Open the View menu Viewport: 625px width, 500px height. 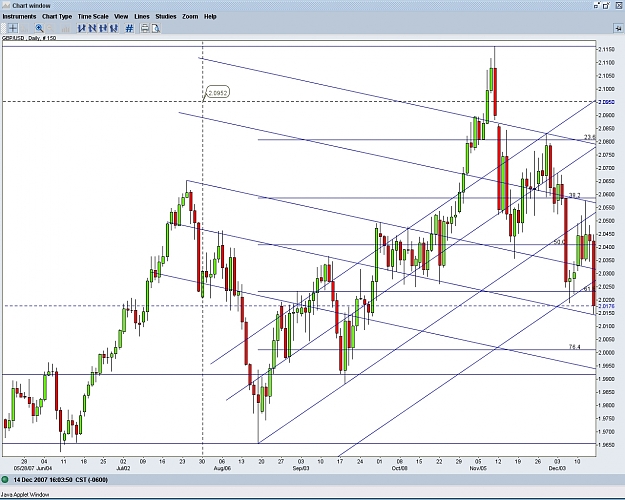[121, 17]
